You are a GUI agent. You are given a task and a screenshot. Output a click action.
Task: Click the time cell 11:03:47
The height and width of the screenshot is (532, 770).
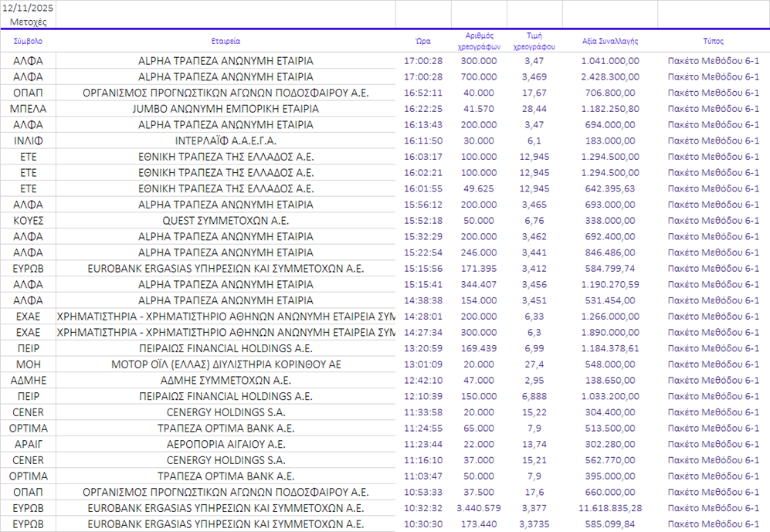[x=422, y=476]
